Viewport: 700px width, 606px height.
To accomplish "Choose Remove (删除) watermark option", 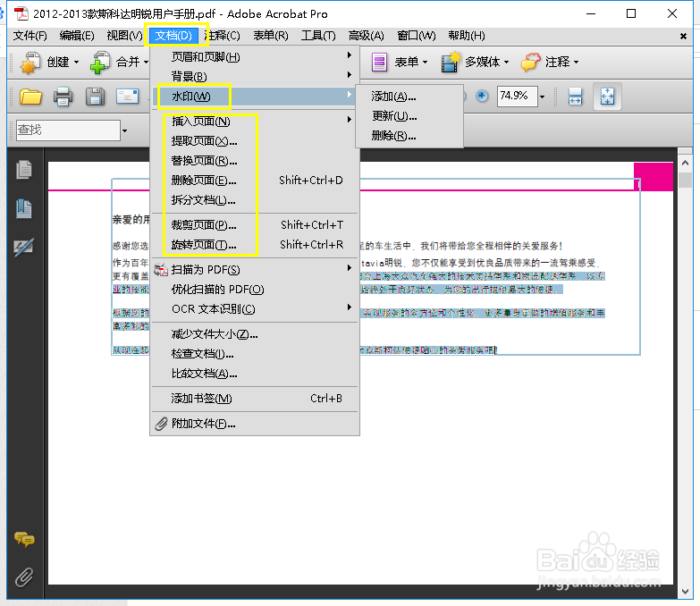I will (x=409, y=136).
